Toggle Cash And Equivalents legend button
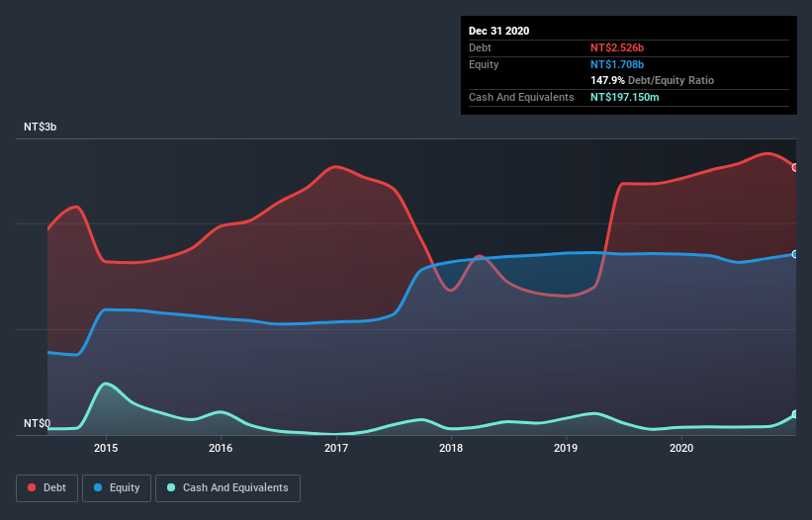The width and height of the screenshot is (812, 520). pyautogui.click(x=227, y=488)
